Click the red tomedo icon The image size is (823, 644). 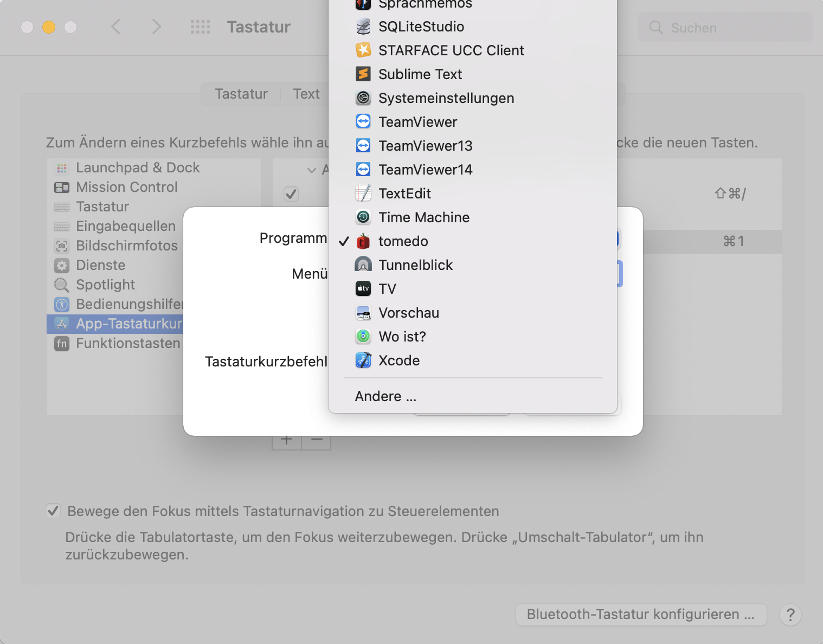[363, 241]
